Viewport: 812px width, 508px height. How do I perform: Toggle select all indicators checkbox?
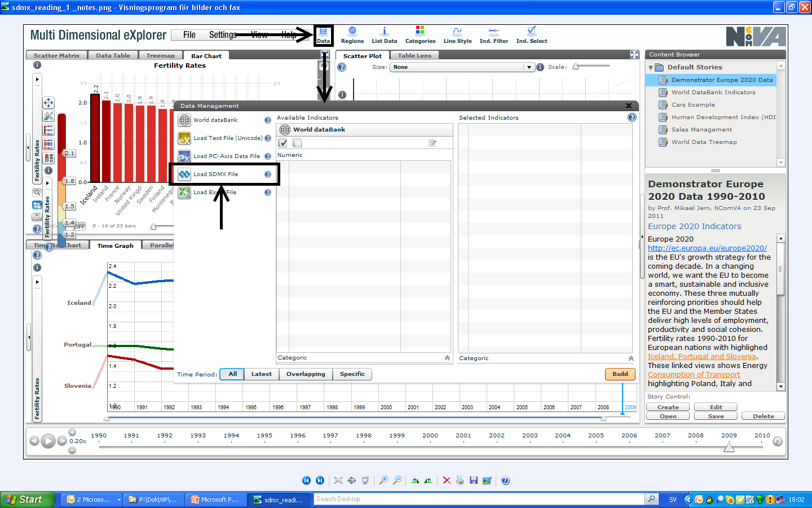click(x=283, y=143)
